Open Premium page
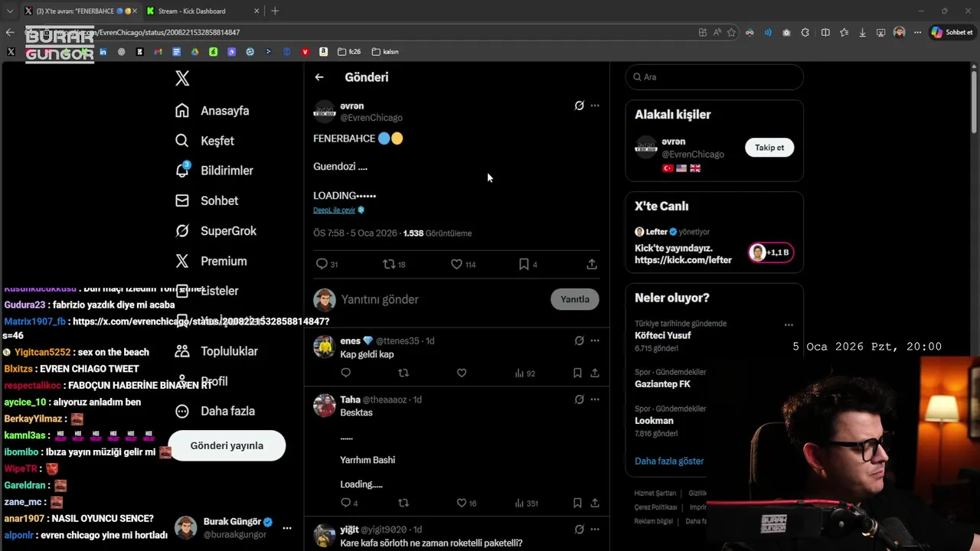This screenshot has width=980, height=551. coord(211,261)
